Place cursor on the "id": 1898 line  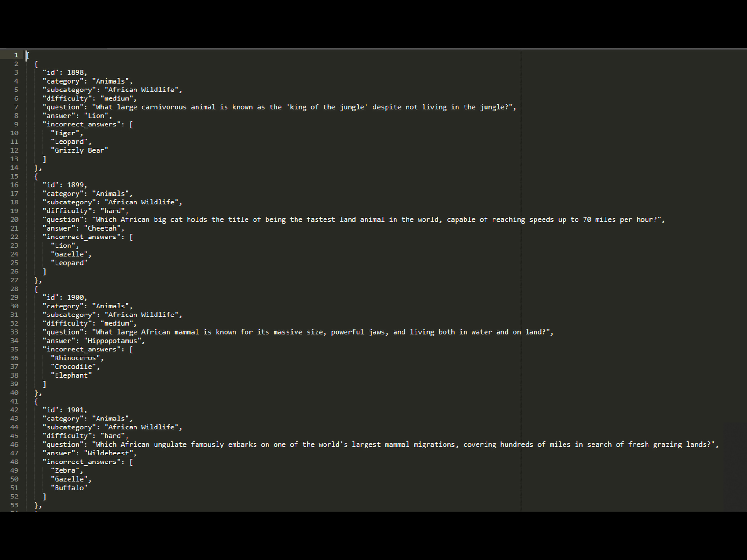(x=65, y=72)
